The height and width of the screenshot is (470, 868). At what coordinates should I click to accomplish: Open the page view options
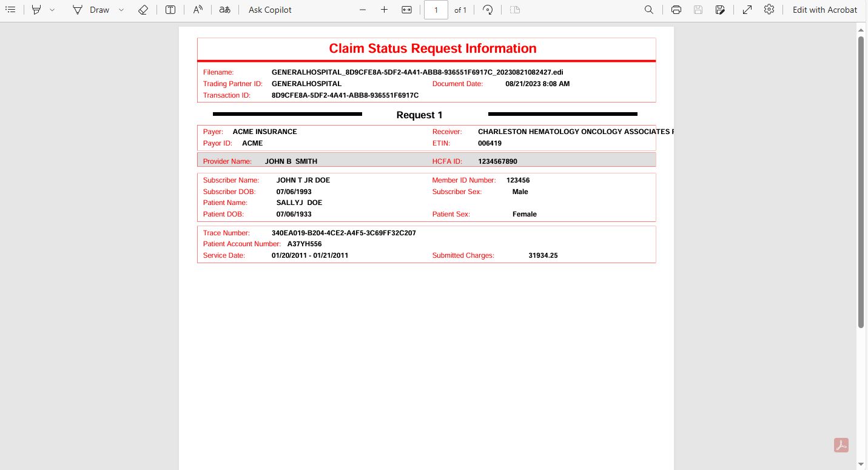click(515, 10)
